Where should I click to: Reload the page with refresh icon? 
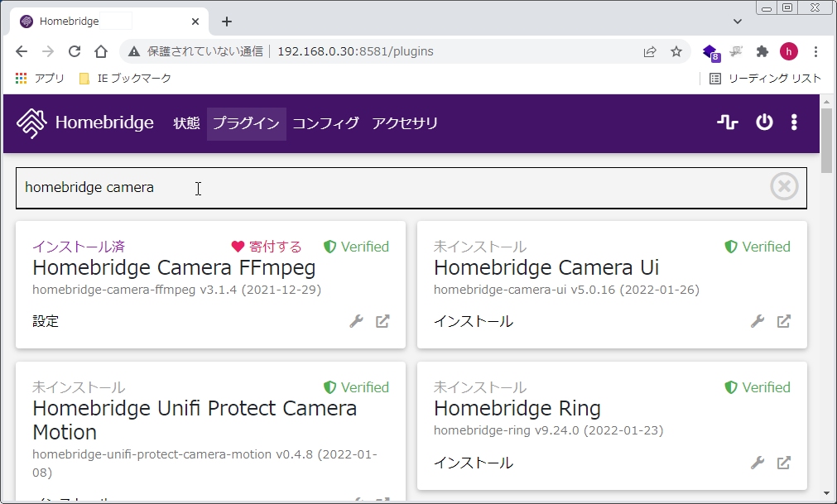(x=75, y=51)
